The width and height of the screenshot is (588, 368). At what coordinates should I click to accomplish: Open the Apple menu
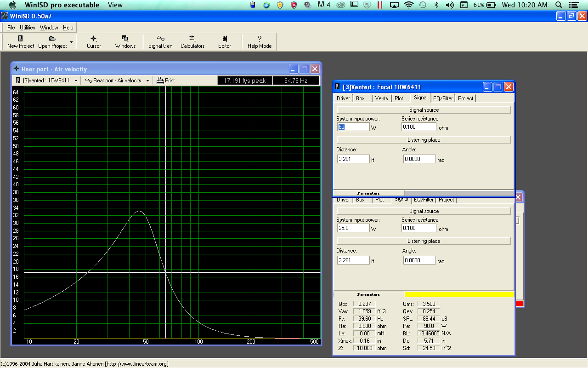click(x=12, y=5)
